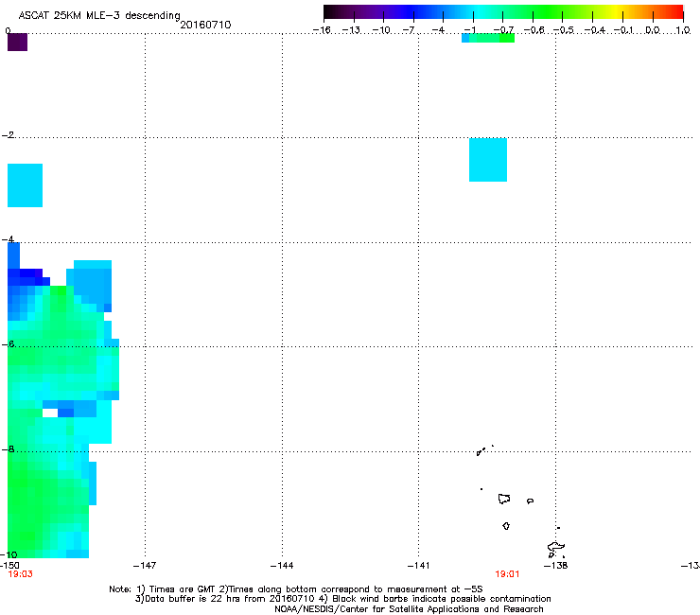Viewport: 700px width, 615px height.
Task: Click the -147 longitude label
Action: 145,566
